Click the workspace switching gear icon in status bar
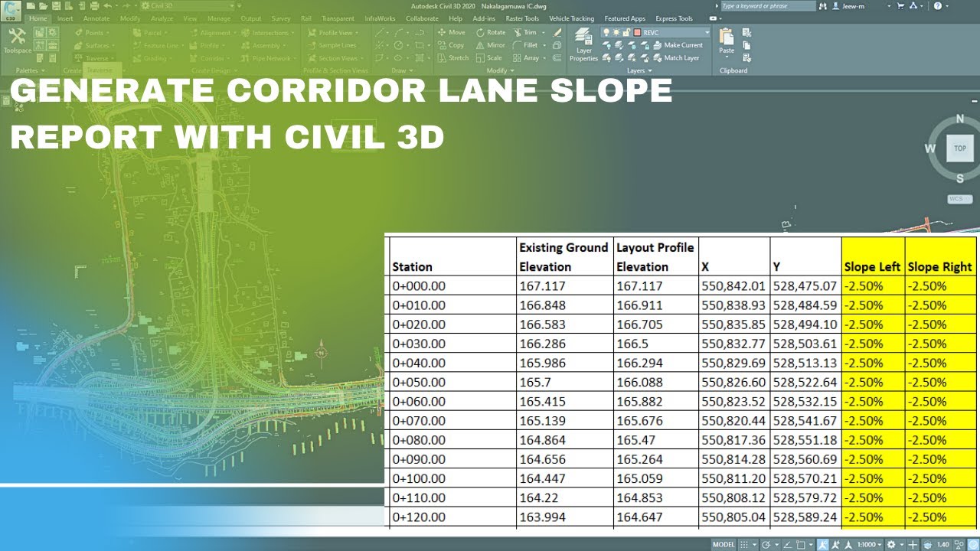980x551 pixels. point(890,545)
